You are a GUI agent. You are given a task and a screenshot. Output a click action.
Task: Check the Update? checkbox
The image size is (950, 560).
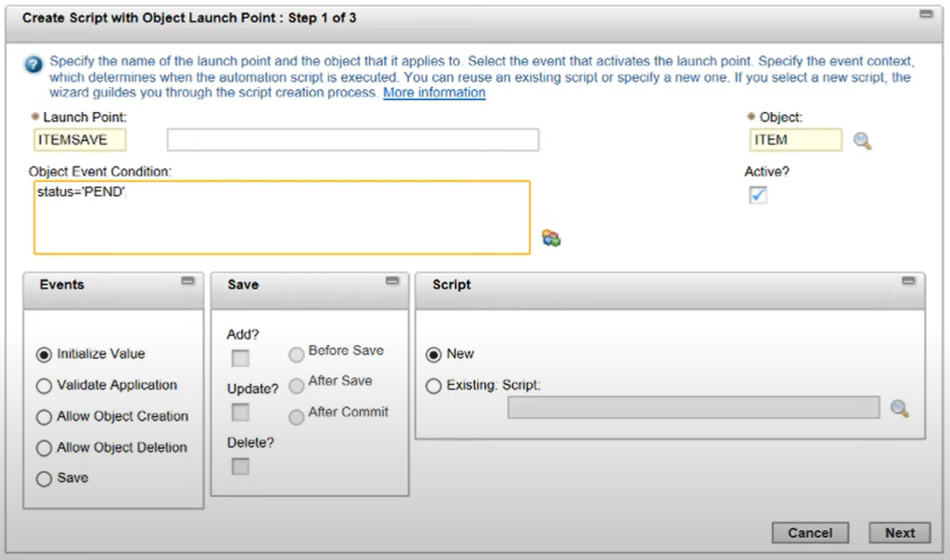pyautogui.click(x=240, y=413)
